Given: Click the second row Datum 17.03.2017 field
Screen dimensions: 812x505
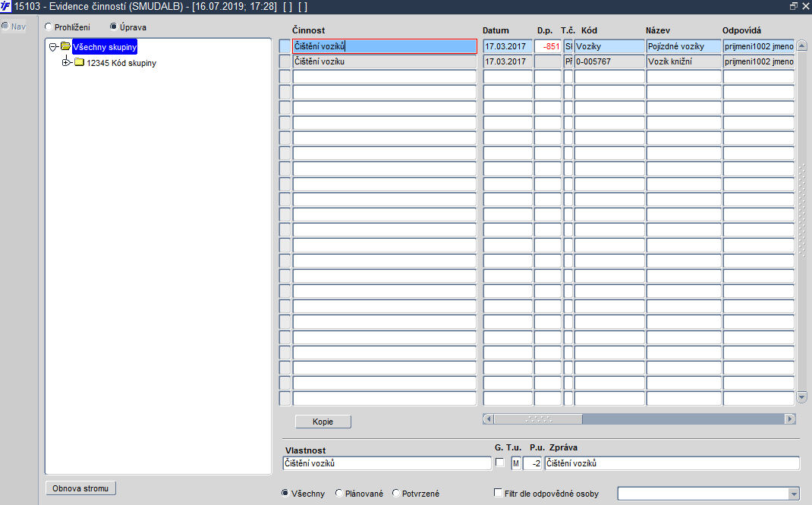Looking at the screenshot, I should pyautogui.click(x=508, y=61).
